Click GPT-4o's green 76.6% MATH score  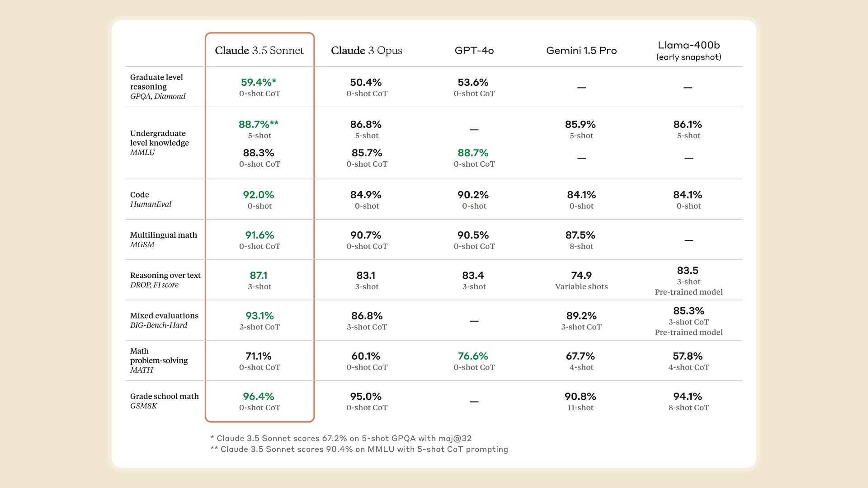coord(473,356)
